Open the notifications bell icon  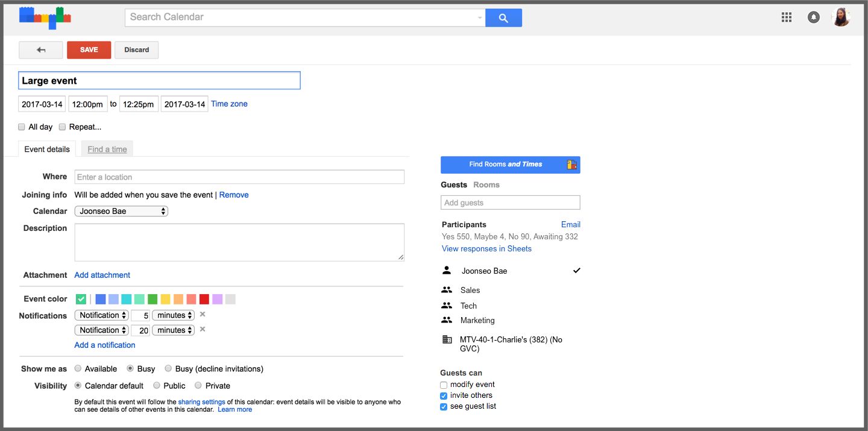click(x=813, y=17)
